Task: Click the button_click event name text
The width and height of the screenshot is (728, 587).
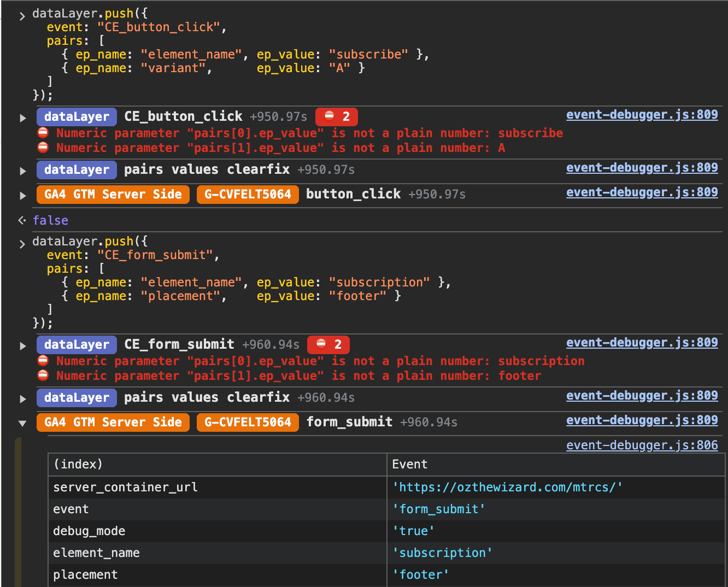Action: coord(353,194)
